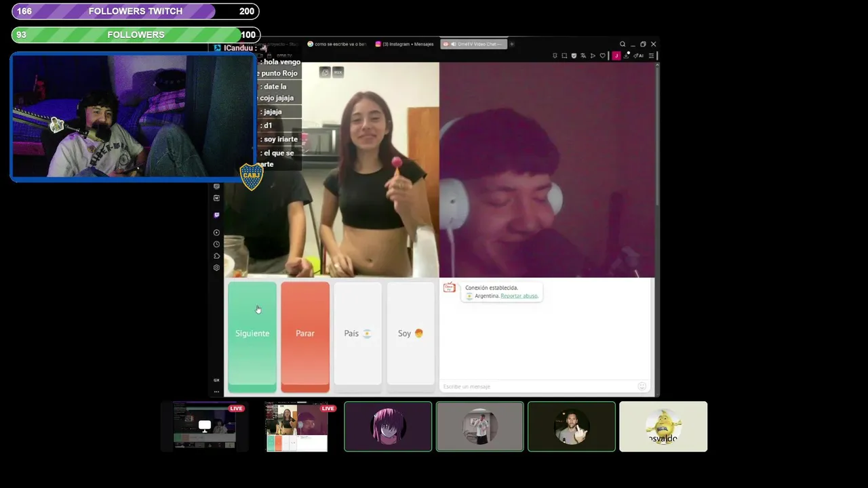Select the OmeTV Video Chat tab

(473, 44)
